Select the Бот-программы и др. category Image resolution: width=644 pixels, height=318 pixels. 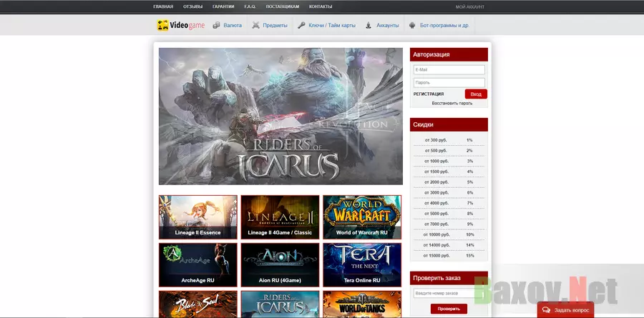pos(444,26)
